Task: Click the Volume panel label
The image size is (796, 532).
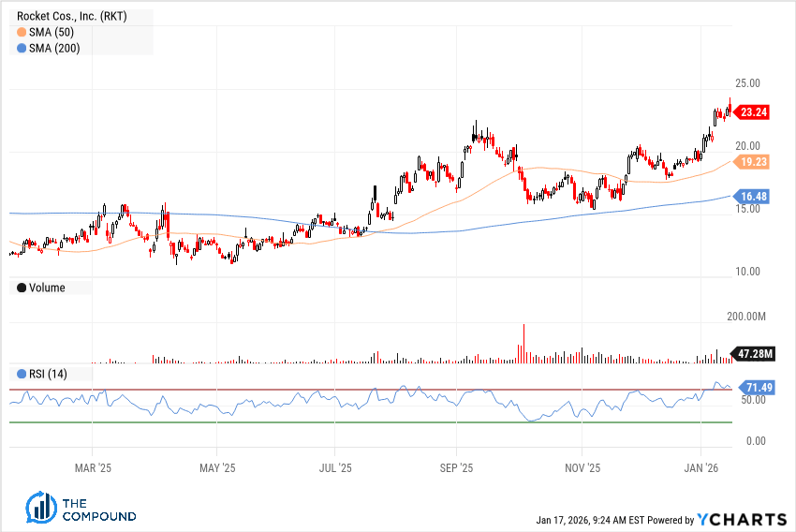Action: click(x=47, y=288)
